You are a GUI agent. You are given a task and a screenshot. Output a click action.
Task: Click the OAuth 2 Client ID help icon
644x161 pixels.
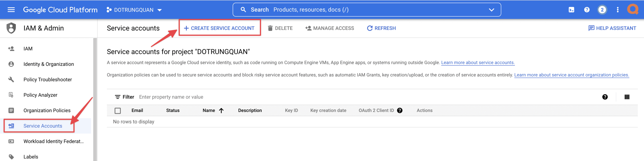pos(400,110)
